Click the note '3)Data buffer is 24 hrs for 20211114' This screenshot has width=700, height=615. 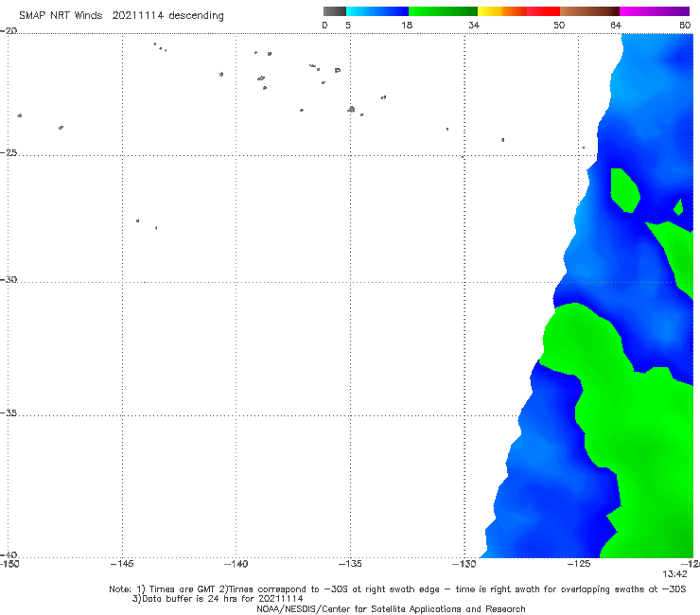point(218,599)
